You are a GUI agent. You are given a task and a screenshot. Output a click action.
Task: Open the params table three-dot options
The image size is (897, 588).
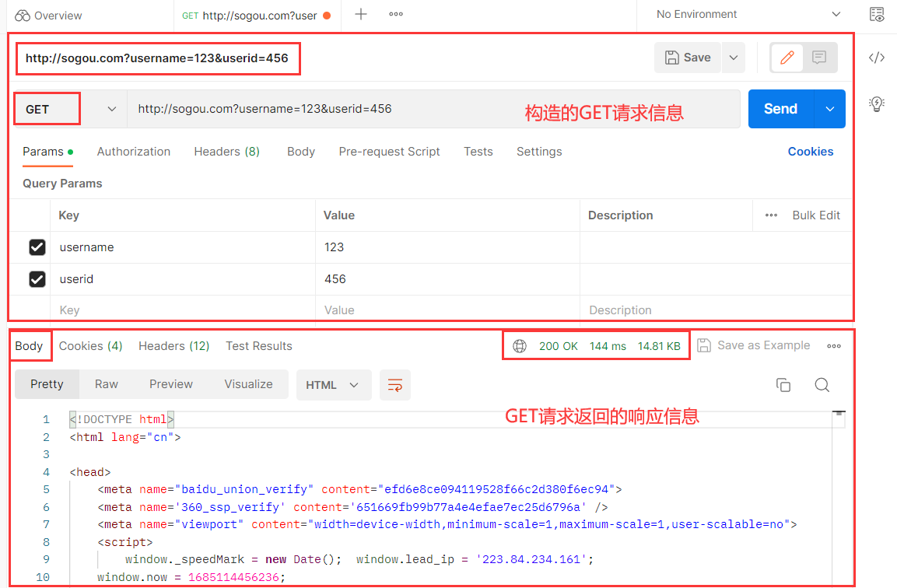click(x=770, y=215)
